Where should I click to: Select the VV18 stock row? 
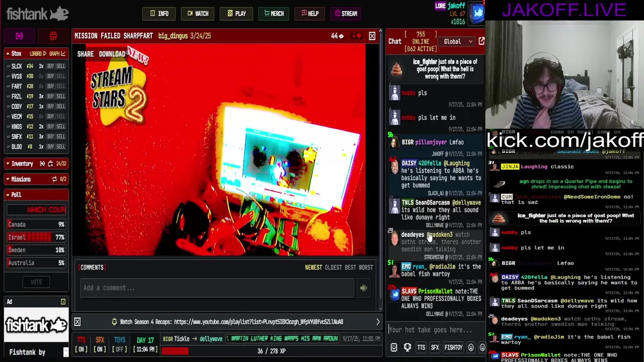click(x=36, y=76)
